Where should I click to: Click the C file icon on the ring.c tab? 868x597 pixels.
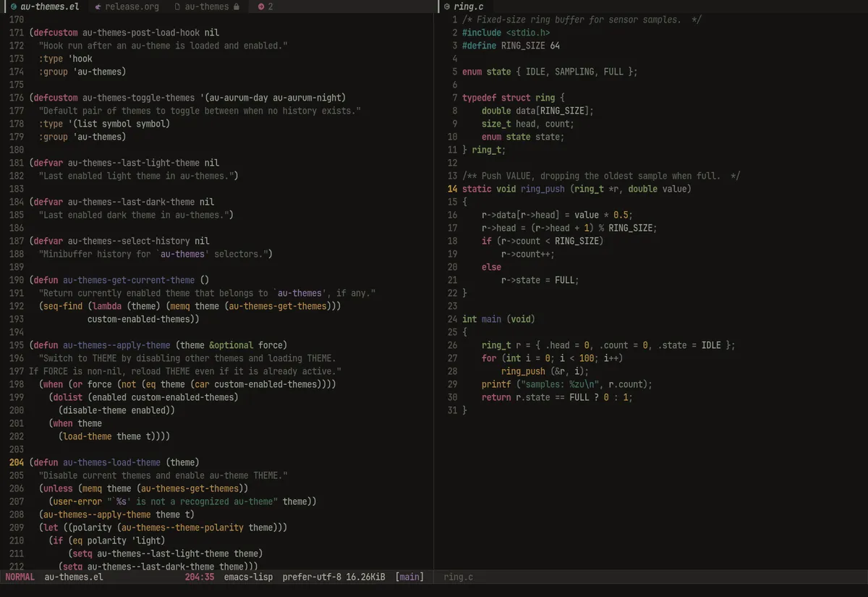(x=447, y=7)
